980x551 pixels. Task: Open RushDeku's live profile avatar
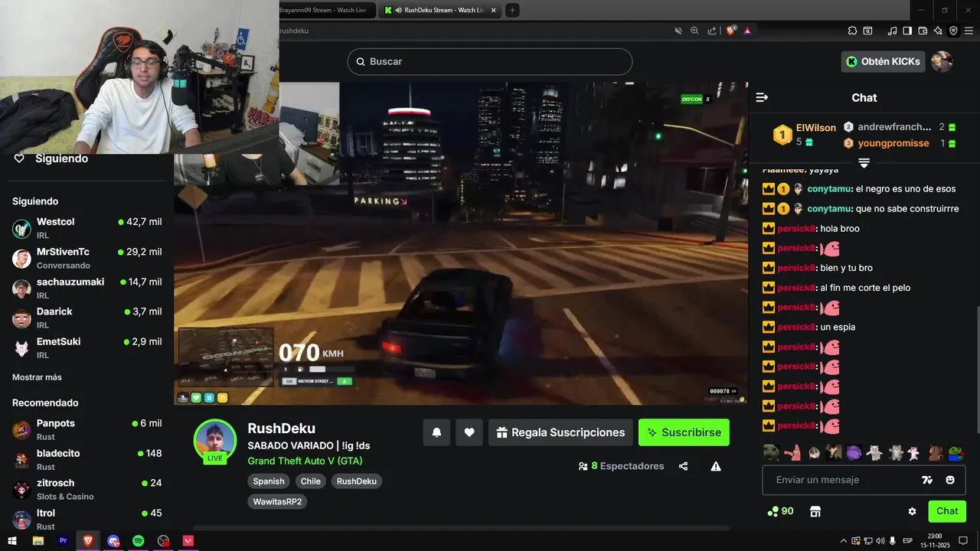coord(214,442)
